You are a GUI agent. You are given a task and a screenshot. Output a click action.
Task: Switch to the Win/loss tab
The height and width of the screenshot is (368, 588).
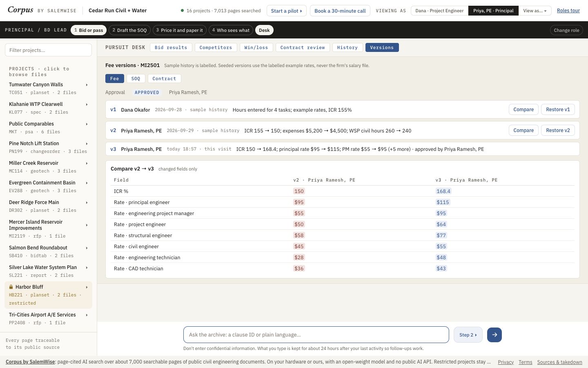click(256, 47)
